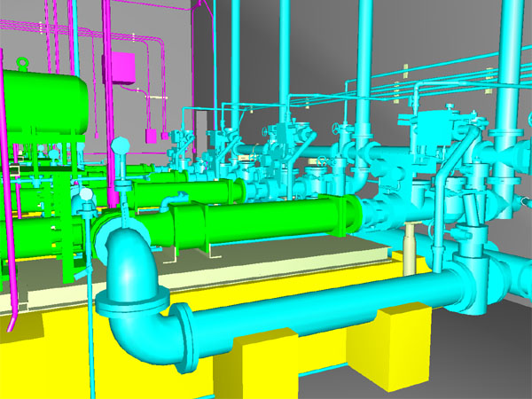Click the lifting eye ring atop the green tank

[23, 64]
